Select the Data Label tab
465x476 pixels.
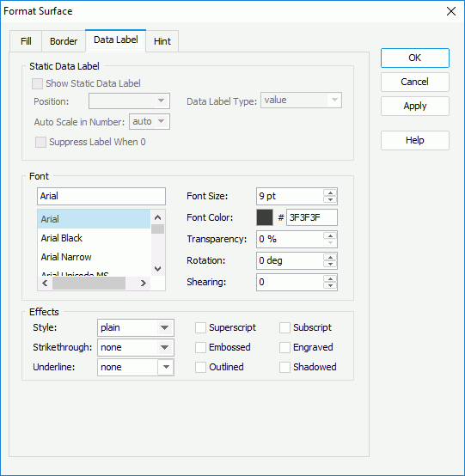116,40
